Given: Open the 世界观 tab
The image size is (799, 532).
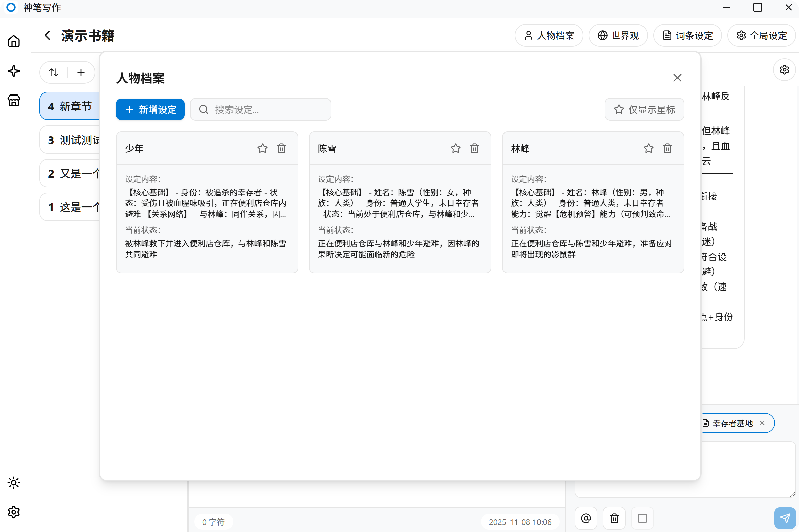Looking at the screenshot, I should (x=618, y=35).
